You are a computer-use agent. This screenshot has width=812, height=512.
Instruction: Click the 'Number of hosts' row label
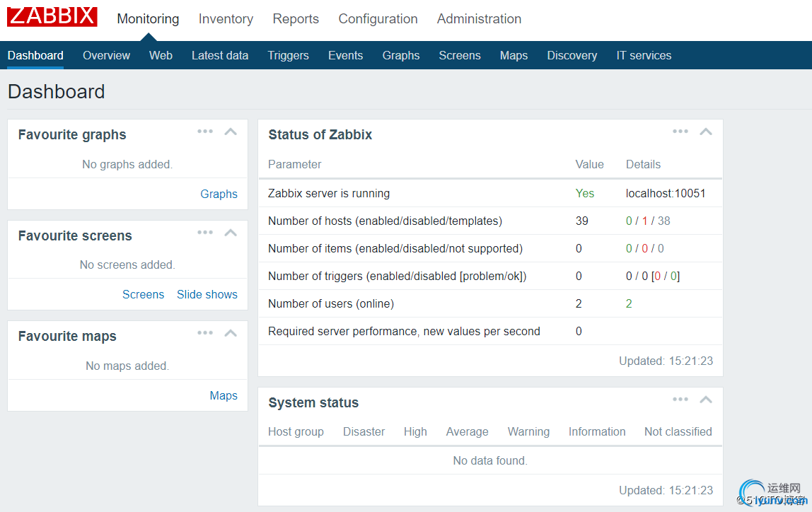385,221
